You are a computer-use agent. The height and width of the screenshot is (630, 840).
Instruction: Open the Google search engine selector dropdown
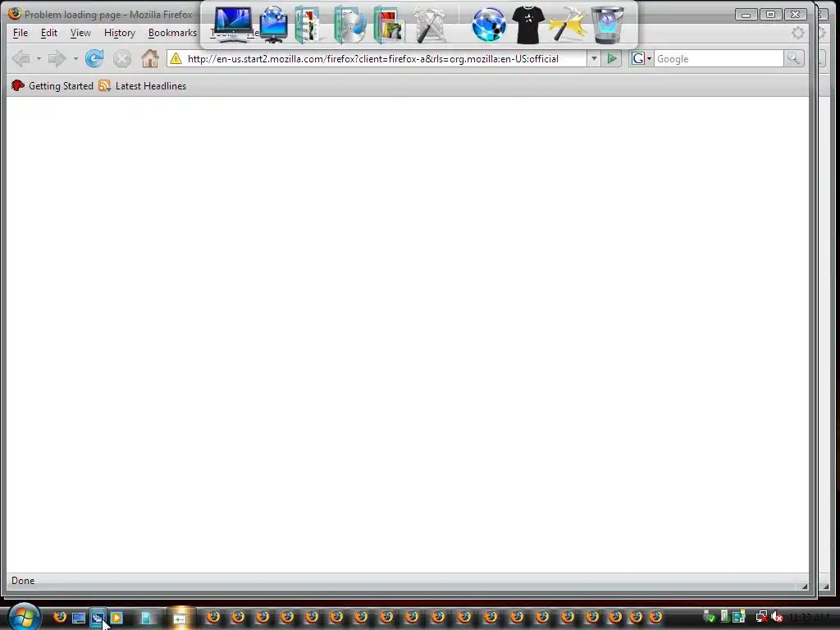(641, 58)
